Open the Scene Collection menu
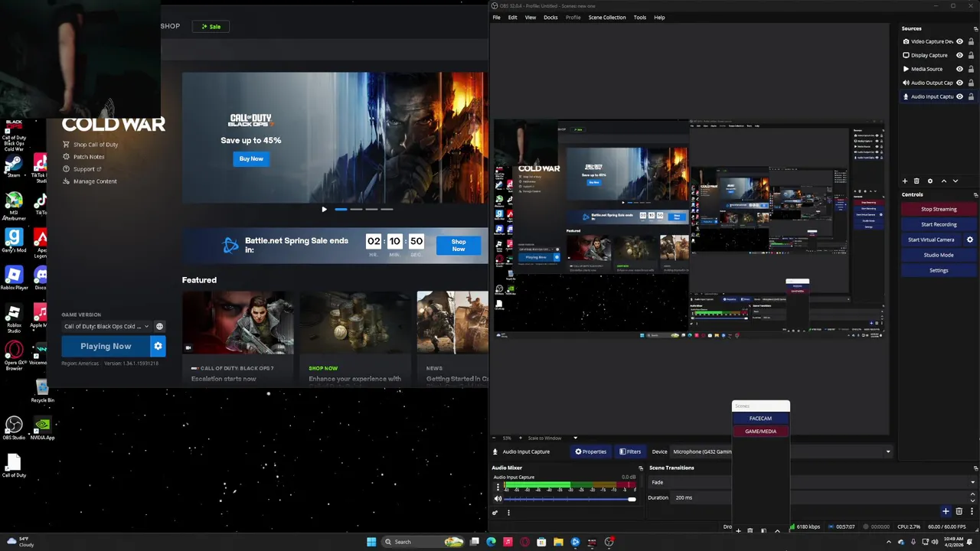 coord(607,17)
